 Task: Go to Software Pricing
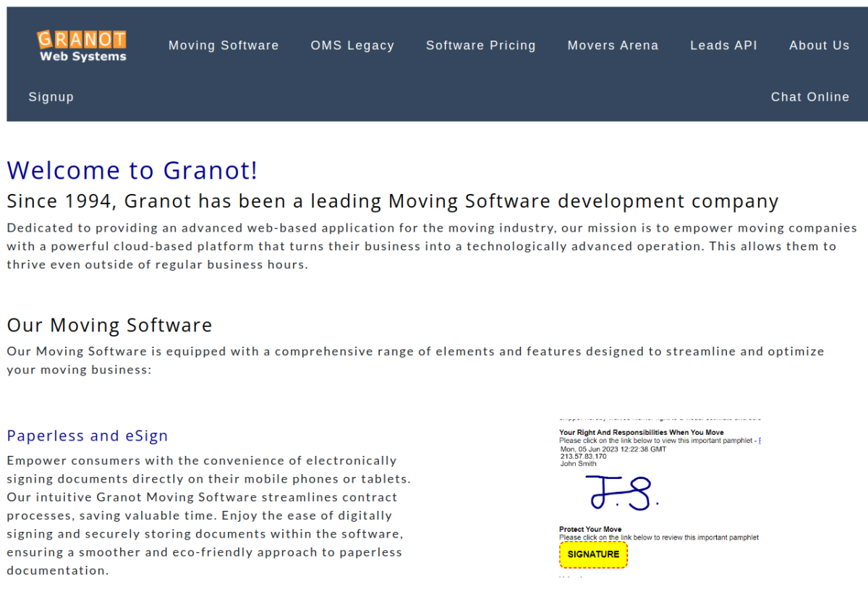click(x=481, y=46)
